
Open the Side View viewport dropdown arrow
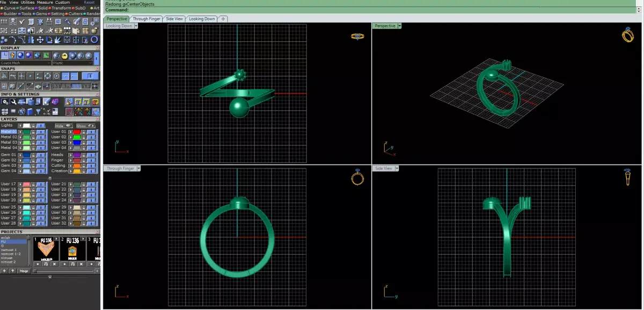(x=397, y=168)
